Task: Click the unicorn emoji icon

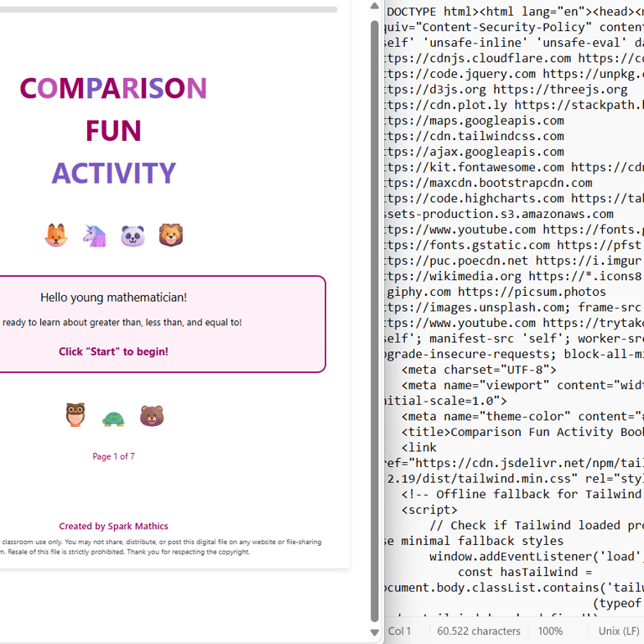Action: pos(95,236)
